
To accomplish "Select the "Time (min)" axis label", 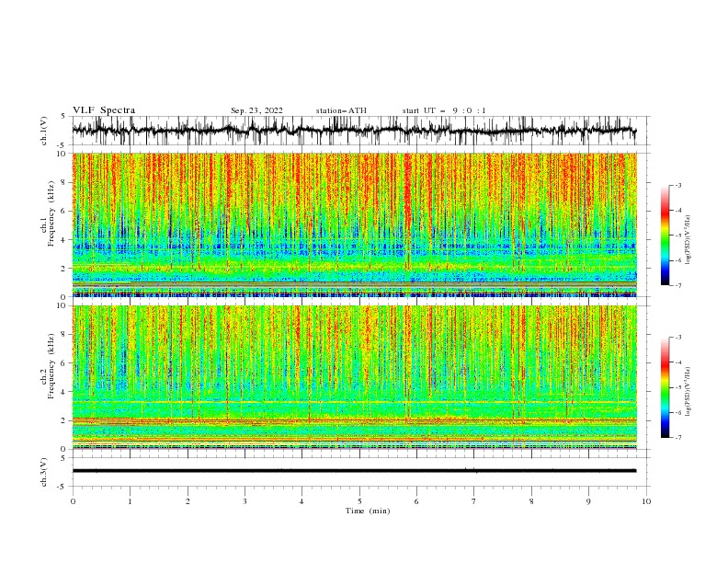I will 368,511.
